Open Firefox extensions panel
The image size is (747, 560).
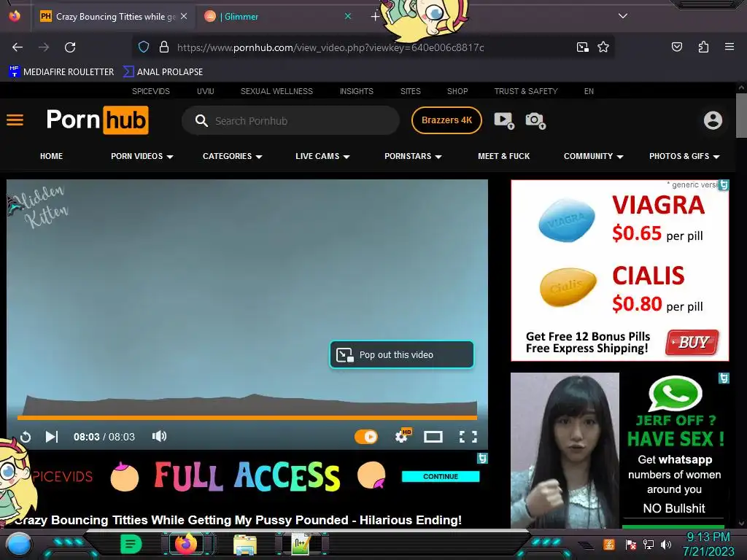coord(703,47)
